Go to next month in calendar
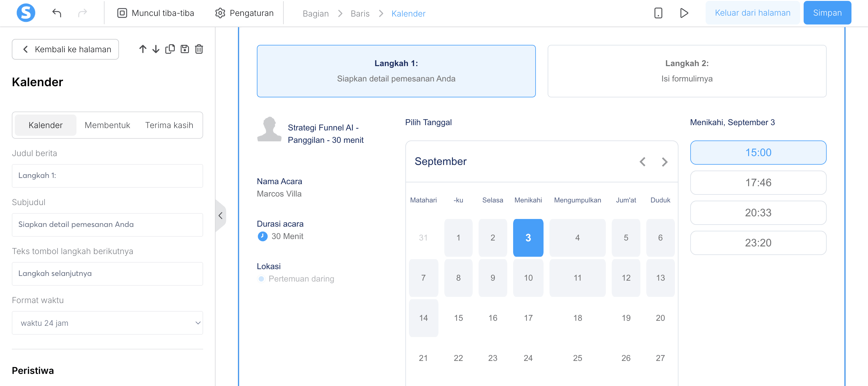Image resolution: width=868 pixels, height=386 pixels. 664,162
